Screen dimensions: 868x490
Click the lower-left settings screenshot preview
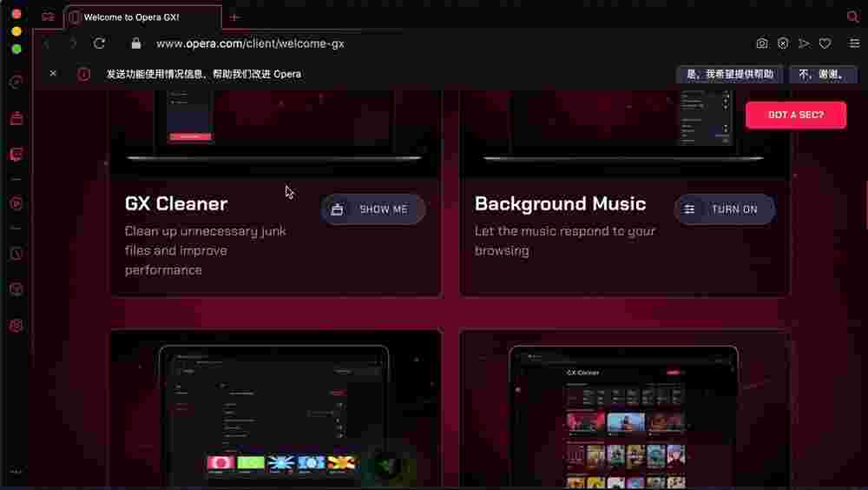[275, 409]
